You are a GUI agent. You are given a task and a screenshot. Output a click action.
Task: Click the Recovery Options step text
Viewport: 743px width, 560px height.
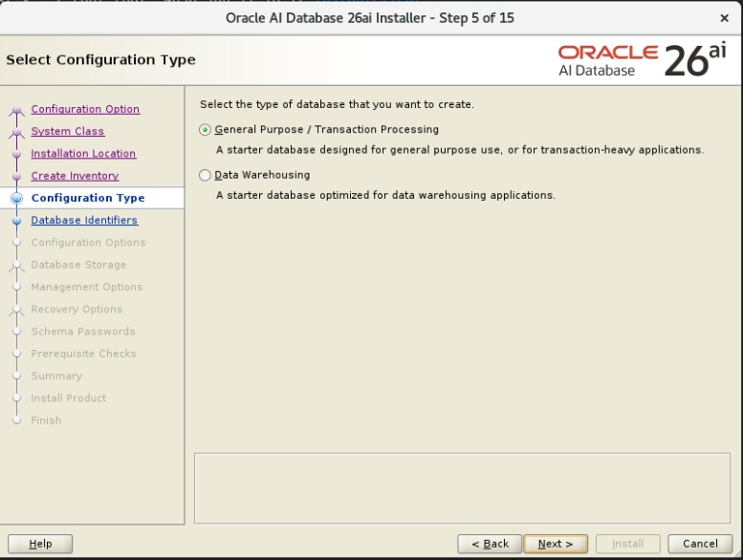(76, 309)
